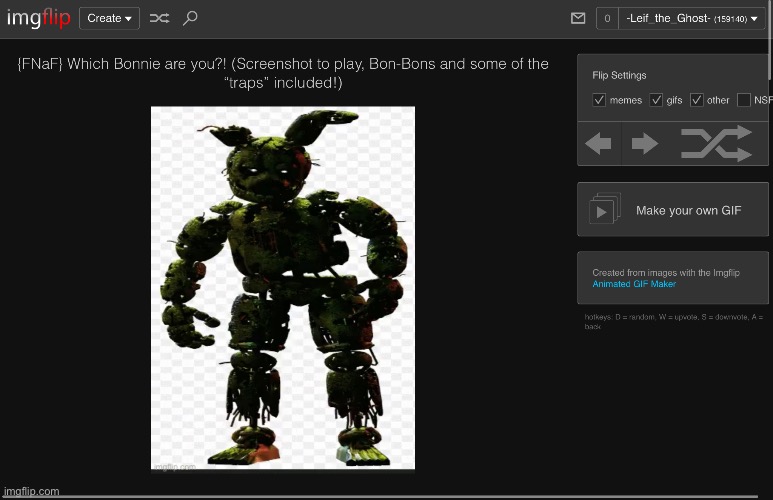Image resolution: width=773 pixels, height=500 pixels.
Task: Go to previous flip with left arrow
Action: point(598,144)
